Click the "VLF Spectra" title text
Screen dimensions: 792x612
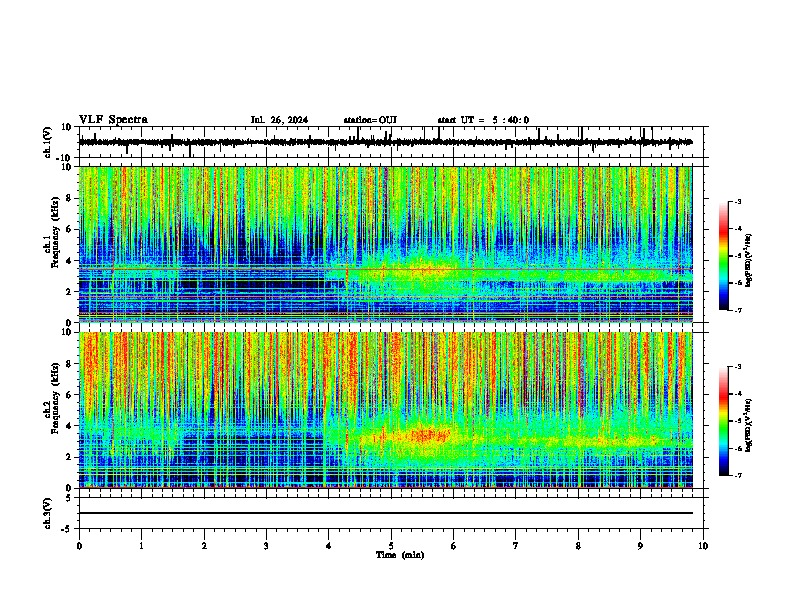click(113, 120)
